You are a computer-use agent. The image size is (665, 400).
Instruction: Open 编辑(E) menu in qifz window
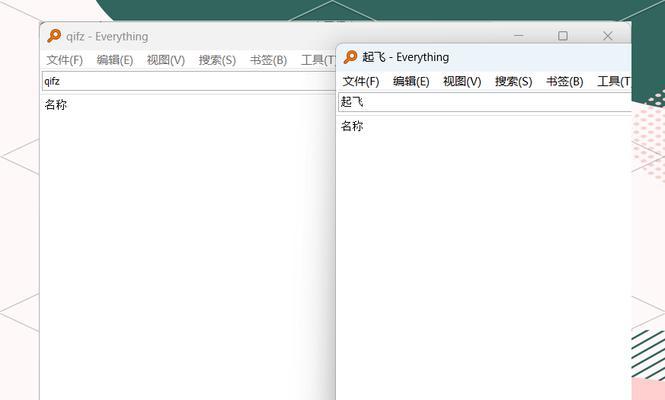tap(115, 60)
